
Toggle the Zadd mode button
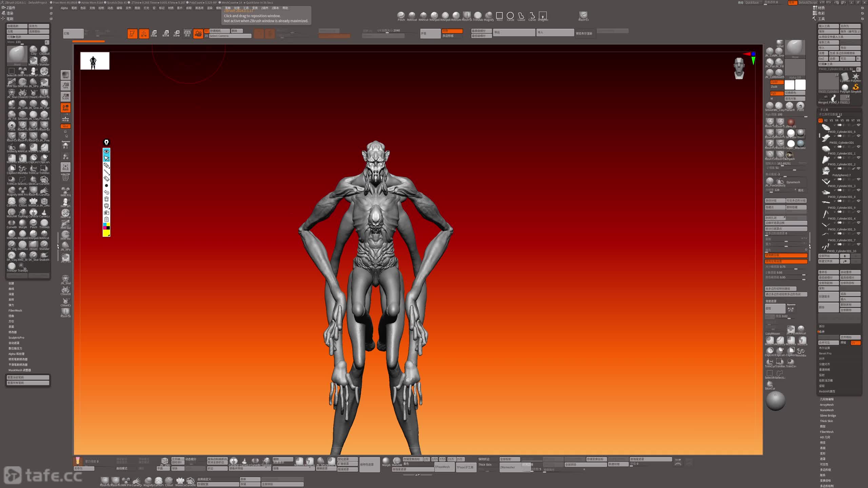777,82
